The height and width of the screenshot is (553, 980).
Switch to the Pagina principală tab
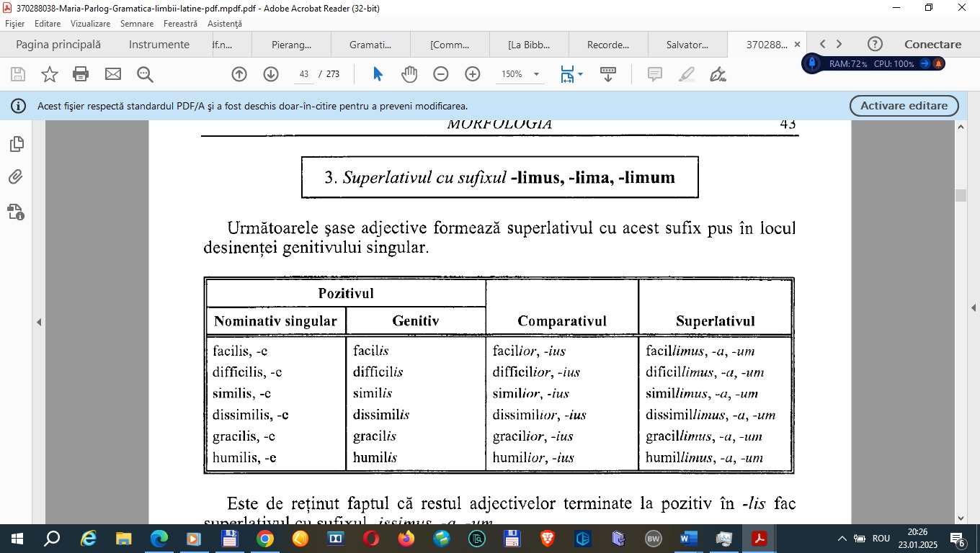pos(58,45)
